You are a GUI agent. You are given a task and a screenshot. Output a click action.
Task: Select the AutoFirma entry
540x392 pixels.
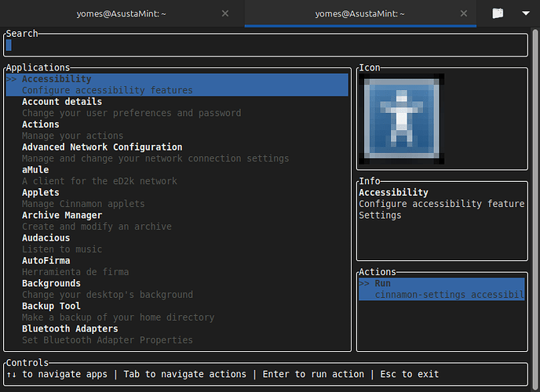46,260
